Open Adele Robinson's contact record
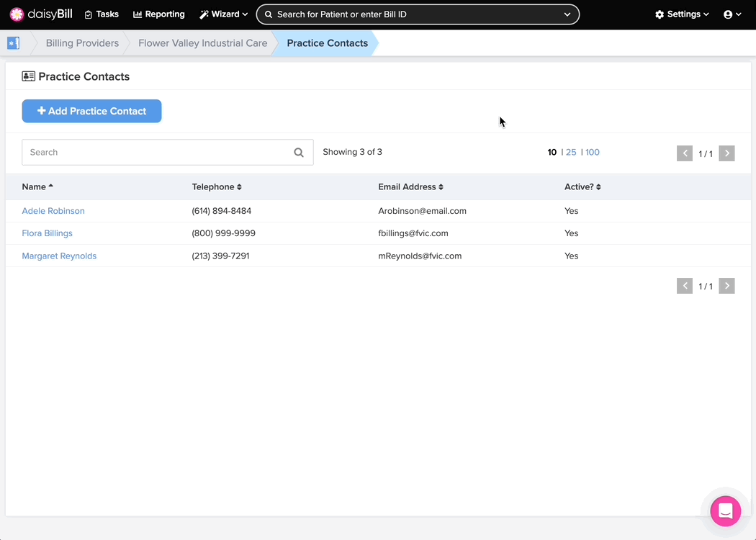This screenshot has height=540, width=756. click(53, 211)
